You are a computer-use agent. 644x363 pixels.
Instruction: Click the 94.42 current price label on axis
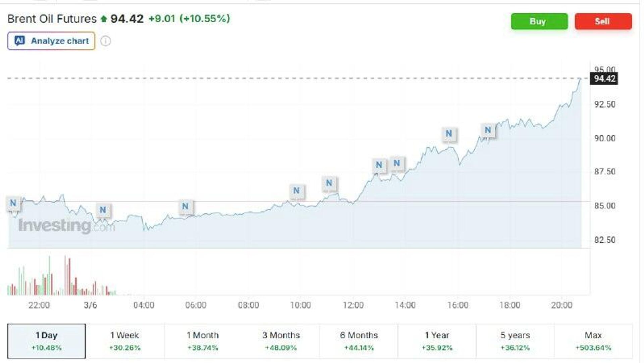[x=604, y=79]
